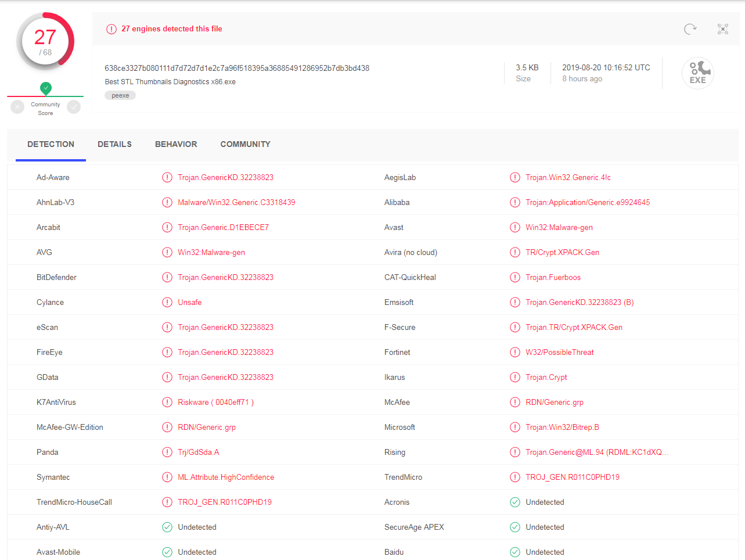This screenshot has height=560, width=745.
Task: Click Malware/Win32.Generic.C3318439 detection result
Action: [x=236, y=203]
